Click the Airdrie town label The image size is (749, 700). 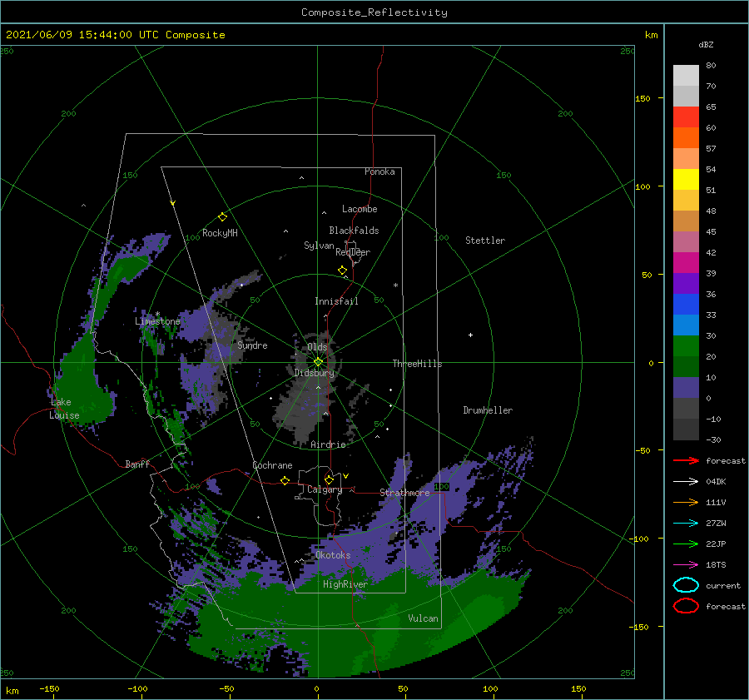coord(328,444)
